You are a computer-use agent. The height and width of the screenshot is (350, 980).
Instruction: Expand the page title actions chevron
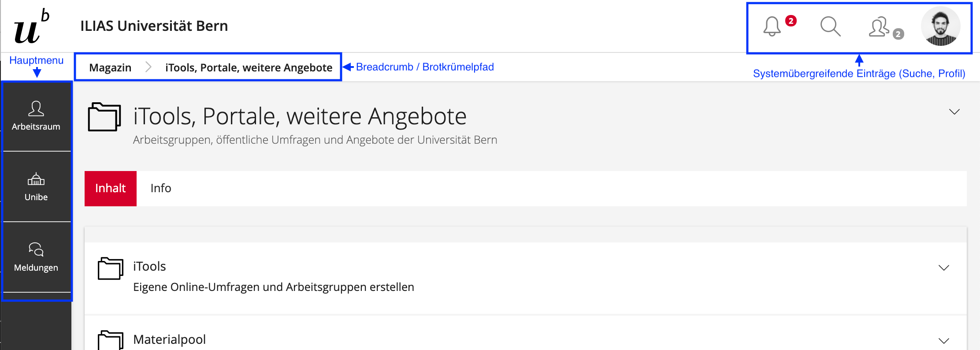click(x=954, y=112)
